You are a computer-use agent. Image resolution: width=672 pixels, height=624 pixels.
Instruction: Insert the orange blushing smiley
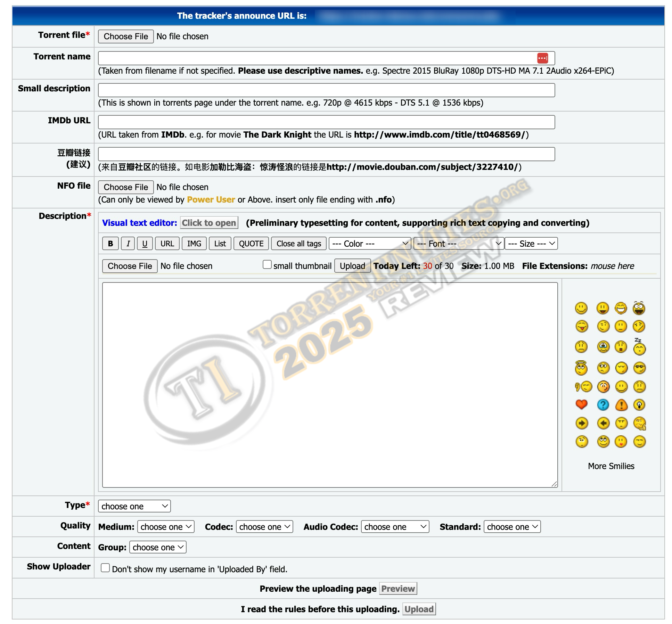603,387
